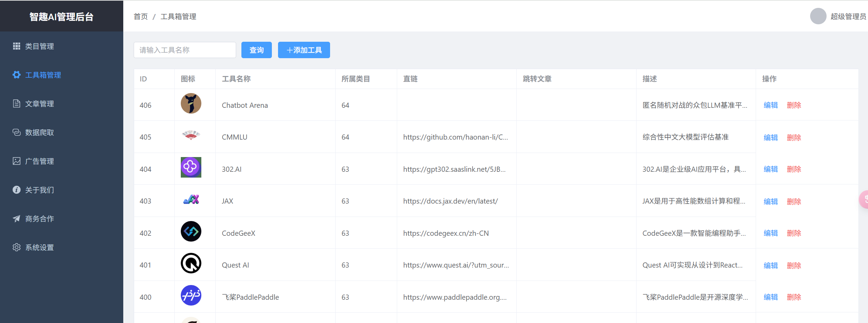This screenshot has height=323, width=868.
Task: Click the 广告管理 picture icon
Action: tap(16, 161)
